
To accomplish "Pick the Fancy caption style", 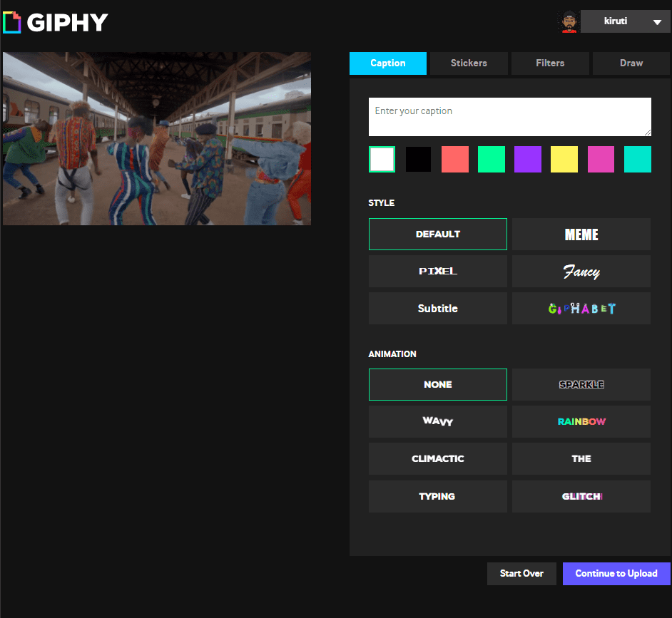I will pos(581,272).
